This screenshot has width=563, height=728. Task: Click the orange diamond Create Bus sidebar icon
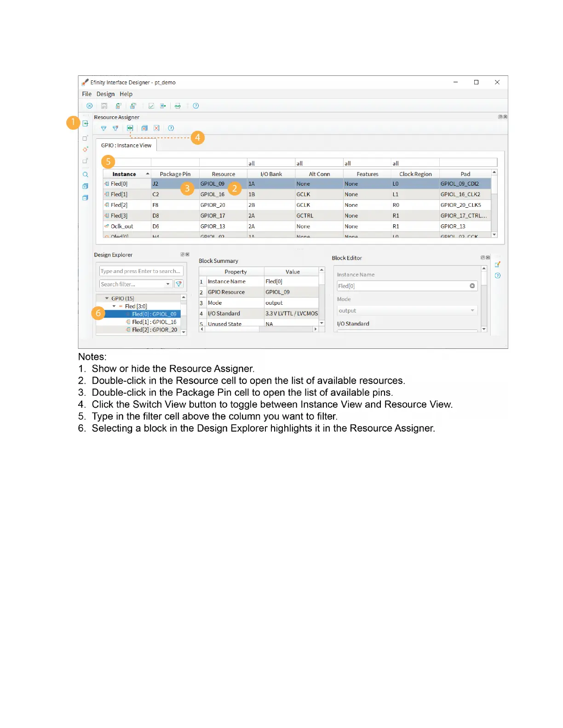tap(85, 149)
